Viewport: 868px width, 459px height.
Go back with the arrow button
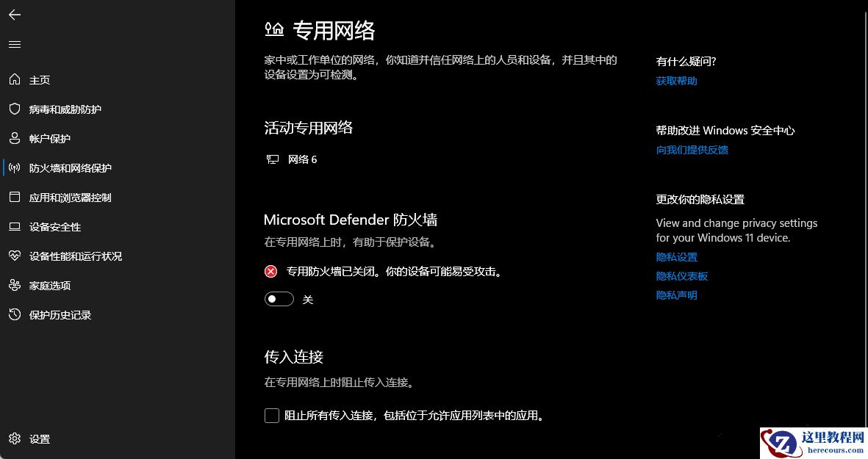coord(14,15)
